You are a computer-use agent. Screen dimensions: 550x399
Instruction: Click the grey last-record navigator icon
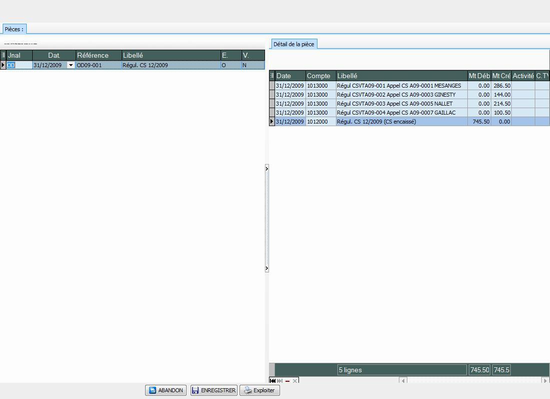pos(280,381)
